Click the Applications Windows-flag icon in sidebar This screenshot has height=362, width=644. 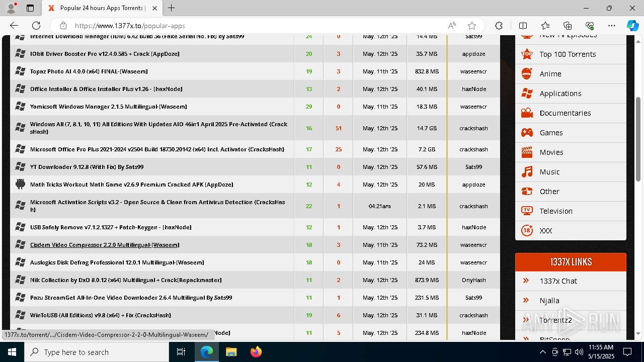pyautogui.click(x=527, y=94)
